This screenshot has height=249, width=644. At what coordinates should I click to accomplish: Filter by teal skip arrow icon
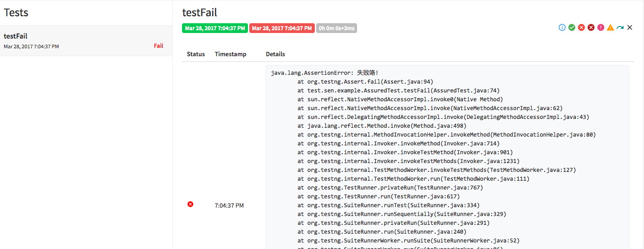620,28
